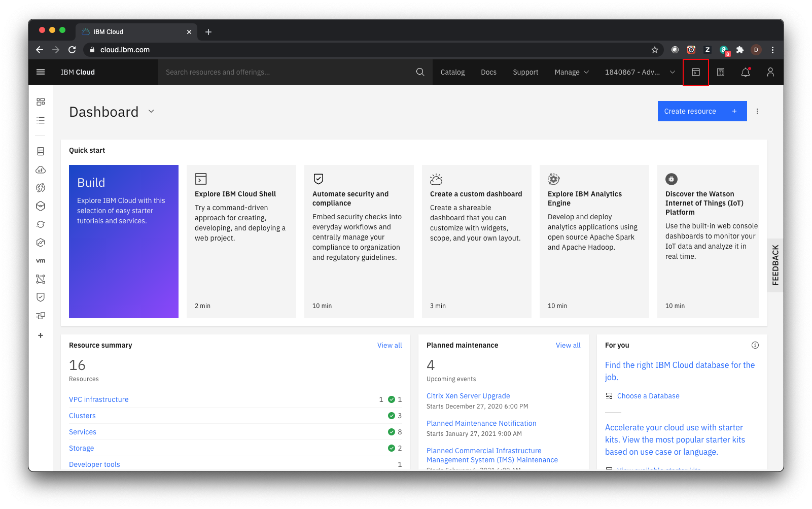Open the Cloud Foundry cloud sidebar icon
The image size is (812, 509).
coord(41,169)
